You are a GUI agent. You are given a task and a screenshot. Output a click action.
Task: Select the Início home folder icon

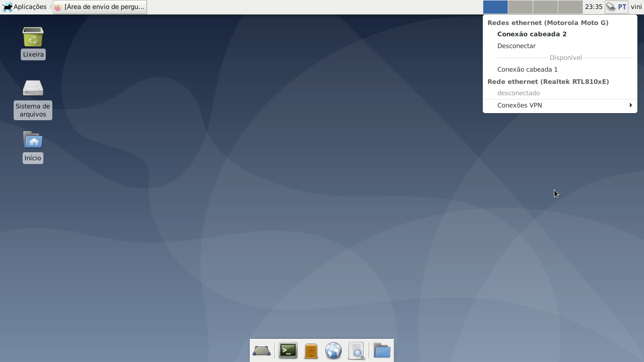pyautogui.click(x=33, y=140)
